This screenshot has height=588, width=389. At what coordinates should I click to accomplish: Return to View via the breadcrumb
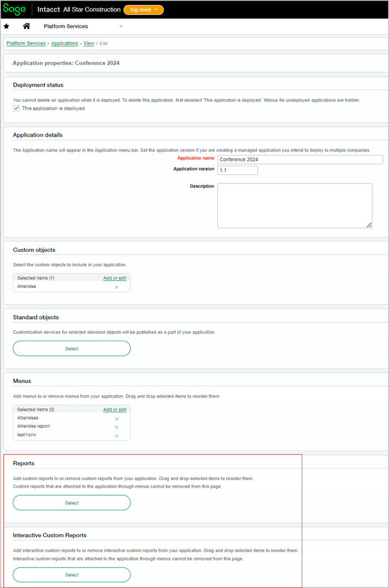pos(88,43)
